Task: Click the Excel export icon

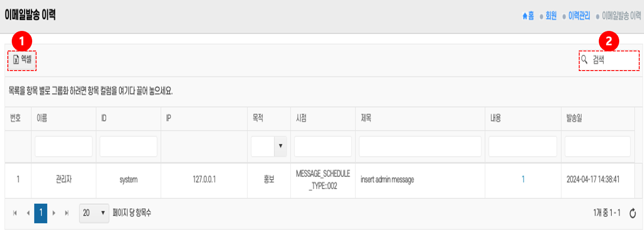Action: tap(16, 60)
